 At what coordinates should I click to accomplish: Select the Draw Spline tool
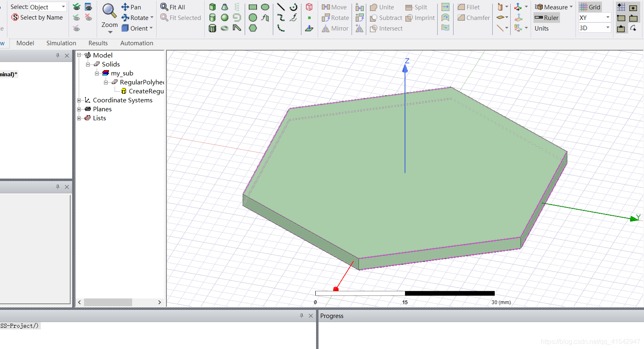click(281, 18)
